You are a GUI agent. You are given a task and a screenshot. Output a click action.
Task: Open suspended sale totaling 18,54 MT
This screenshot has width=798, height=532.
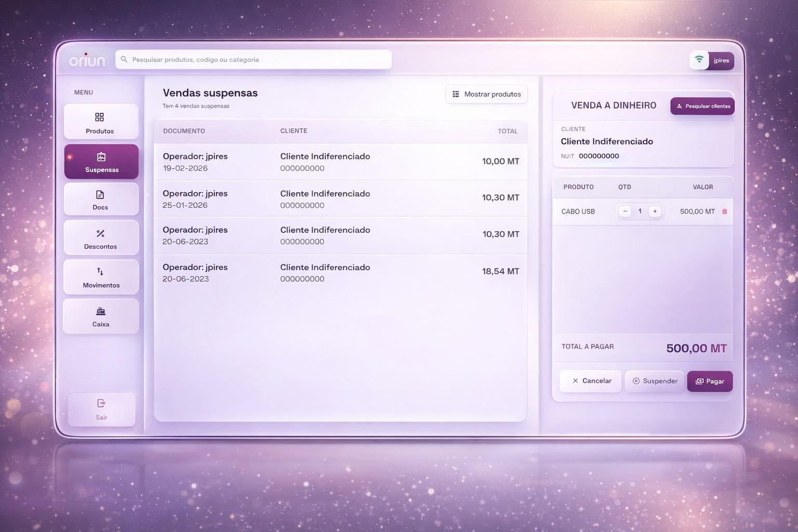341,273
